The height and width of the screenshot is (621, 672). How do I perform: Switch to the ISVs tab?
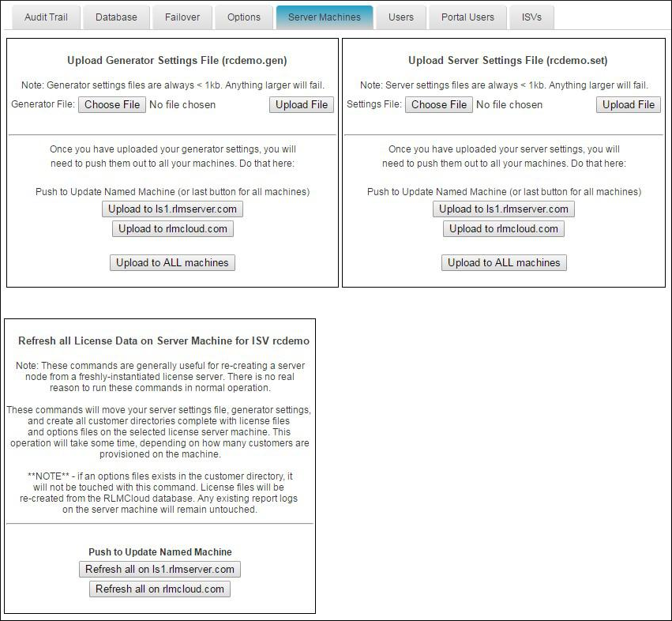[531, 17]
